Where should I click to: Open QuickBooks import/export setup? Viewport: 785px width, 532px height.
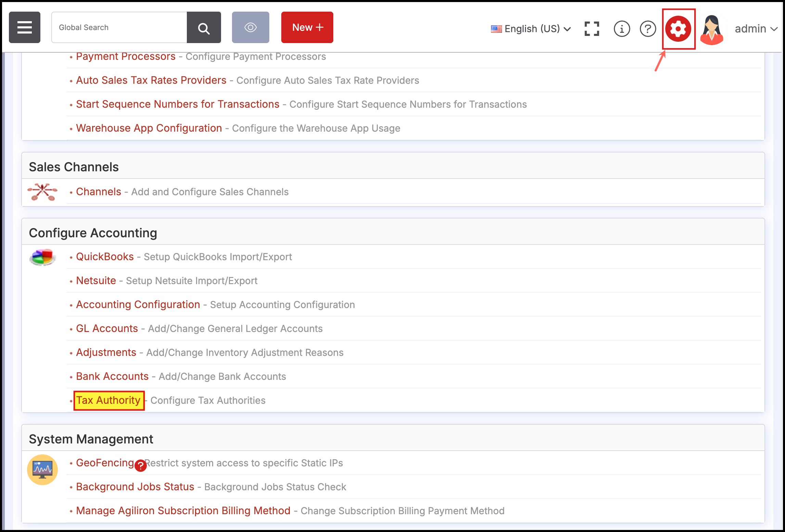(105, 256)
